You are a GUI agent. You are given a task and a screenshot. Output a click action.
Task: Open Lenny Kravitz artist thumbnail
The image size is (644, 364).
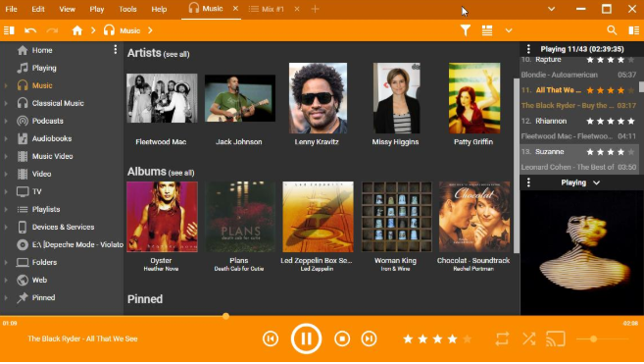318,98
